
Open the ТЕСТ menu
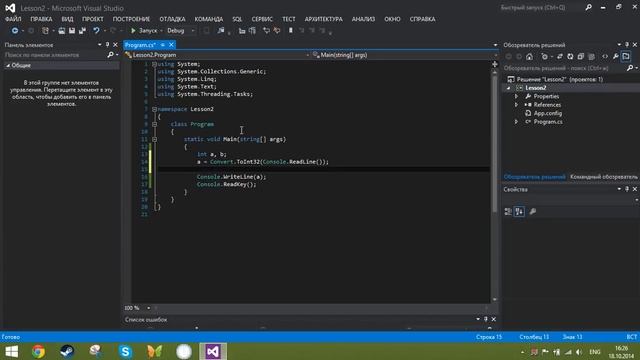289,19
